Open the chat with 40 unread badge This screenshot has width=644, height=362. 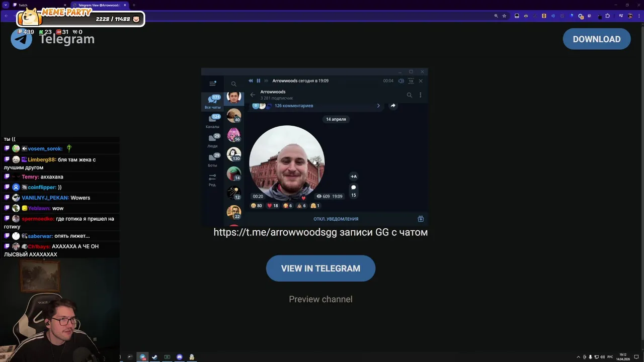(234, 116)
